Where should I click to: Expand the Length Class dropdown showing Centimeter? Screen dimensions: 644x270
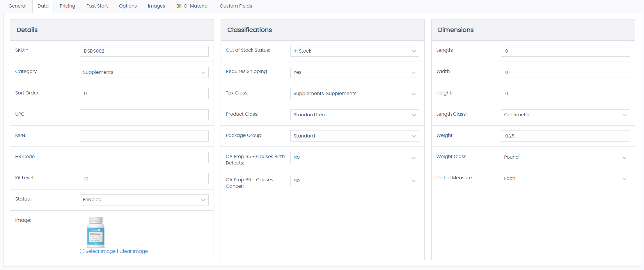(x=565, y=115)
